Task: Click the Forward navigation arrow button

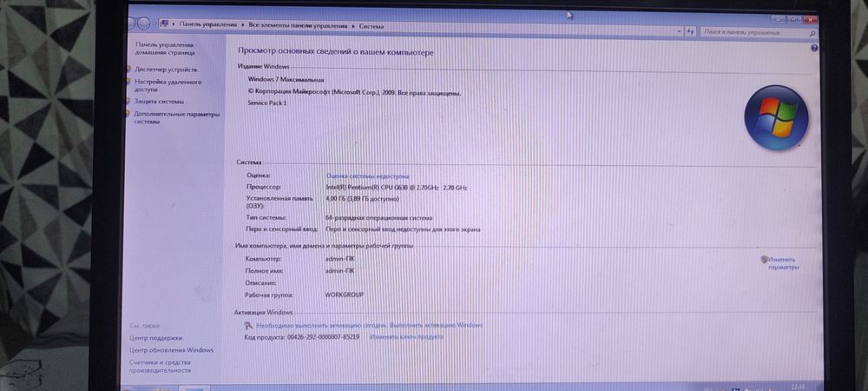Action: tap(144, 23)
